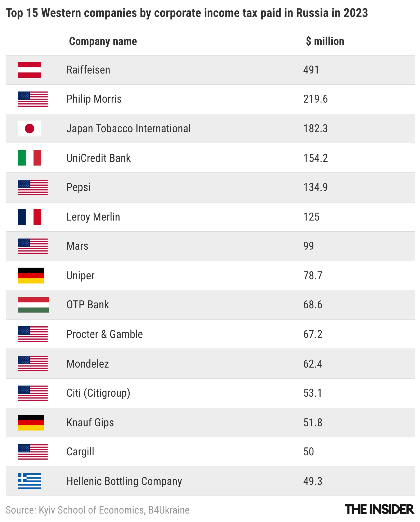The height and width of the screenshot is (522, 420).
Task: Click the Austrian flag beside Raiffeisen
Action: click(30, 70)
